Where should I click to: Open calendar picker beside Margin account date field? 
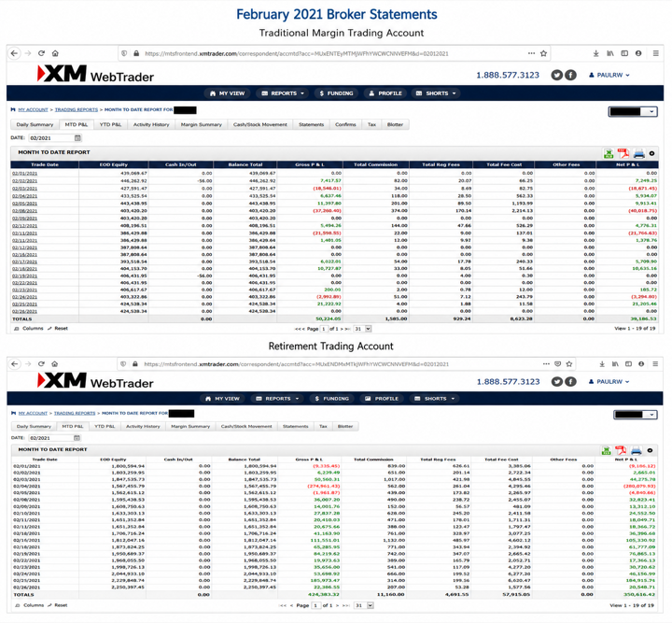point(77,138)
